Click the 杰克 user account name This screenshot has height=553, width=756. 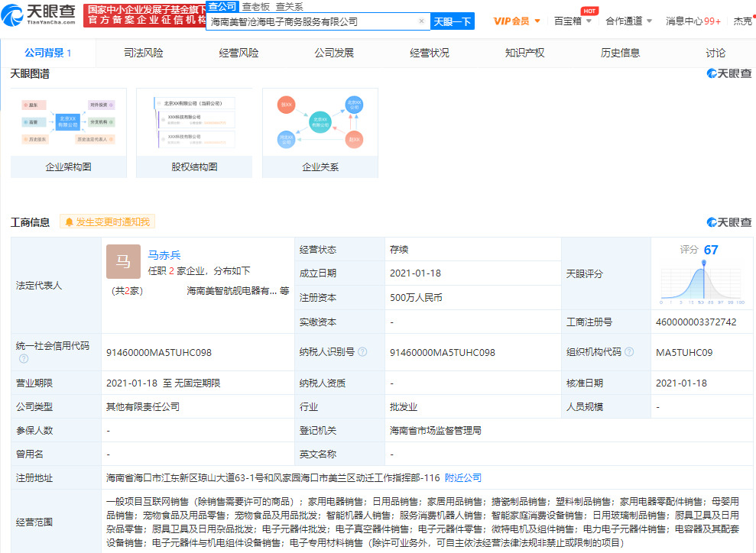click(x=743, y=21)
